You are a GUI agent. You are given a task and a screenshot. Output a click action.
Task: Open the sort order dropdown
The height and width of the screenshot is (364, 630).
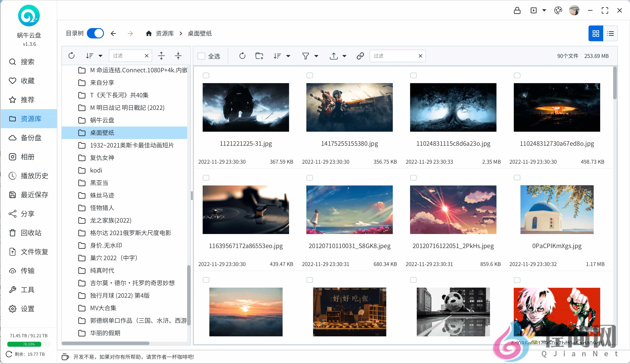[x=282, y=56]
